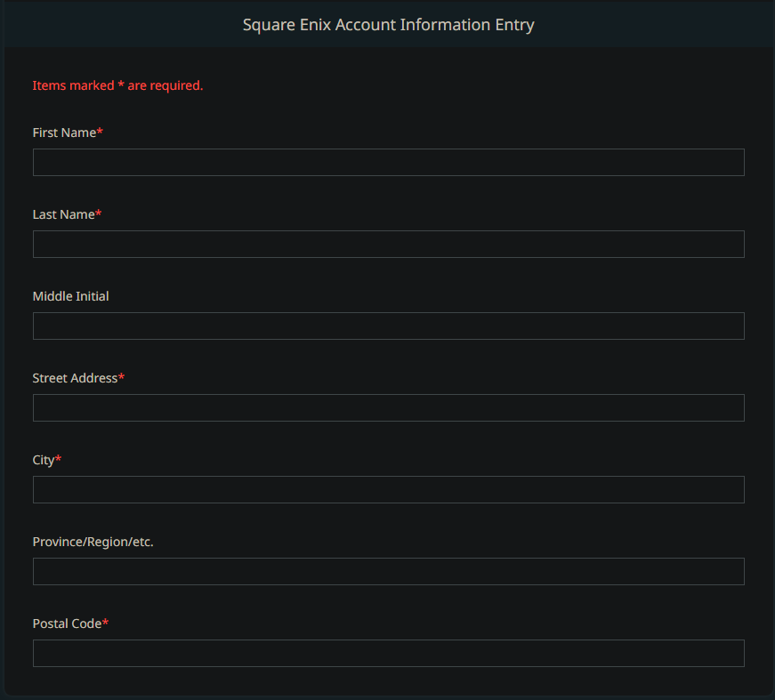Select the Middle Initial input field
775x700 pixels.
pyautogui.click(x=388, y=326)
